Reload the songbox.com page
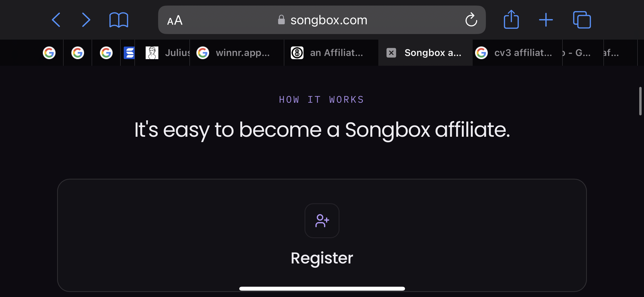Screen dimensions: 644x297 click(471, 20)
